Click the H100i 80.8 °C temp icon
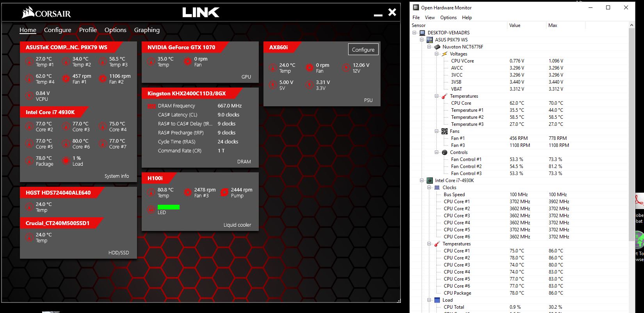This screenshot has width=644, height=313. (151, 192)
